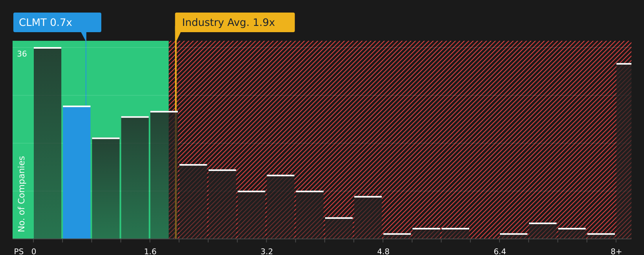Click the CLMT 0.7x label

point(57,22)
